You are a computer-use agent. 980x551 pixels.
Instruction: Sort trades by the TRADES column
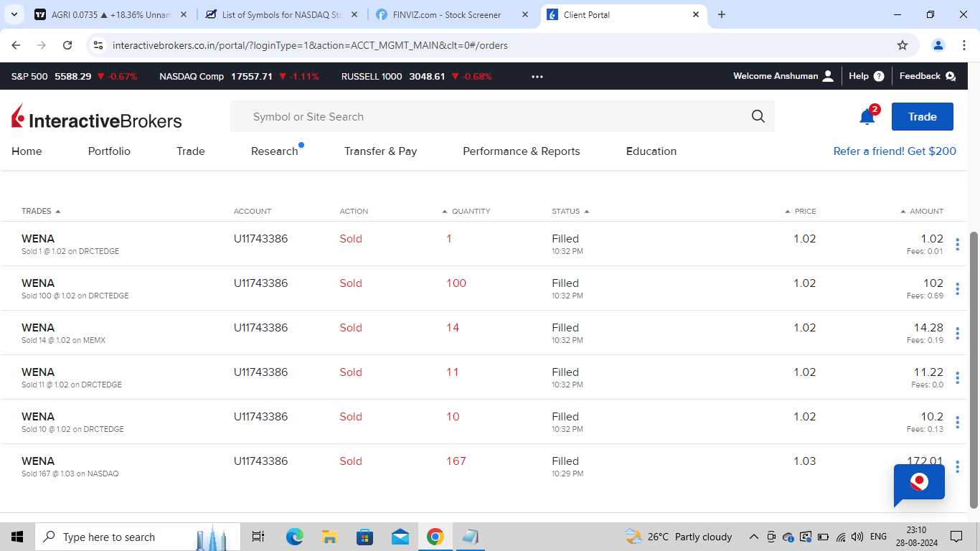[41, 211]
